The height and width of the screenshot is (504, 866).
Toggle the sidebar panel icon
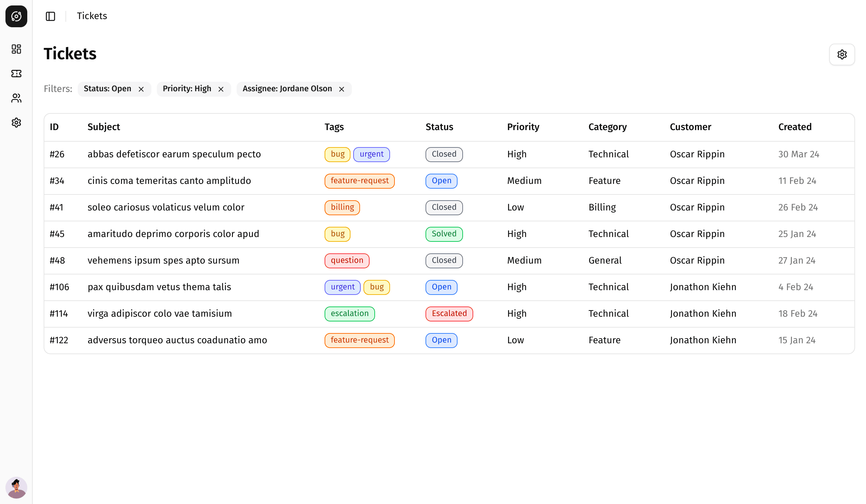pyautogui.click(x=50, y=16)
